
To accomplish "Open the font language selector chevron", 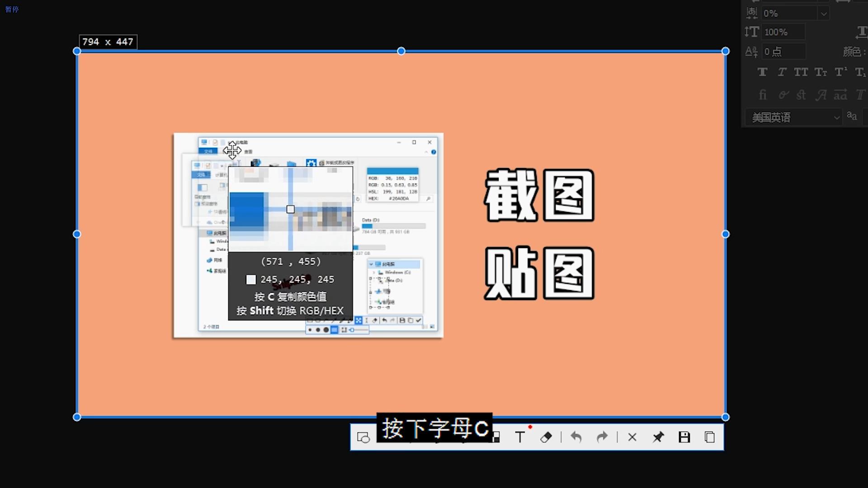I will (836, 117).
